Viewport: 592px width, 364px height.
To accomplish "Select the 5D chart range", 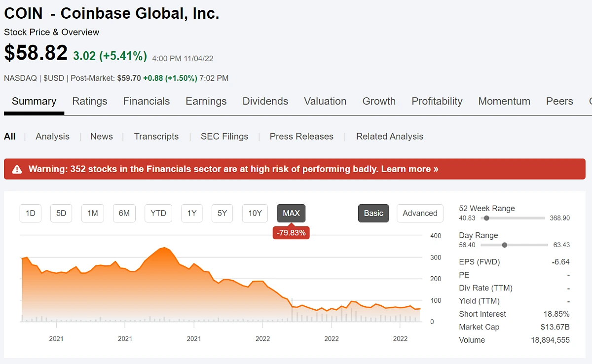I will click(61, 213).
